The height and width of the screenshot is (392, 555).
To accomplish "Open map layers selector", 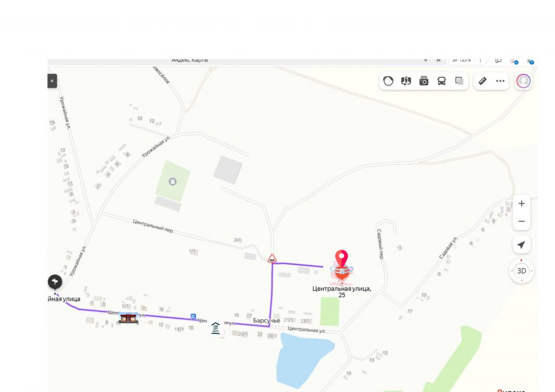I will tap(459, 81).
